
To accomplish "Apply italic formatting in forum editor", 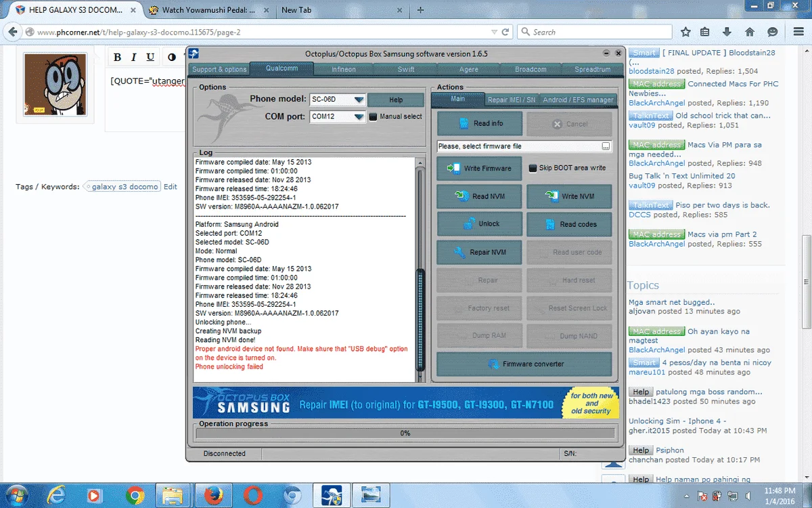I will click(134, 58).
